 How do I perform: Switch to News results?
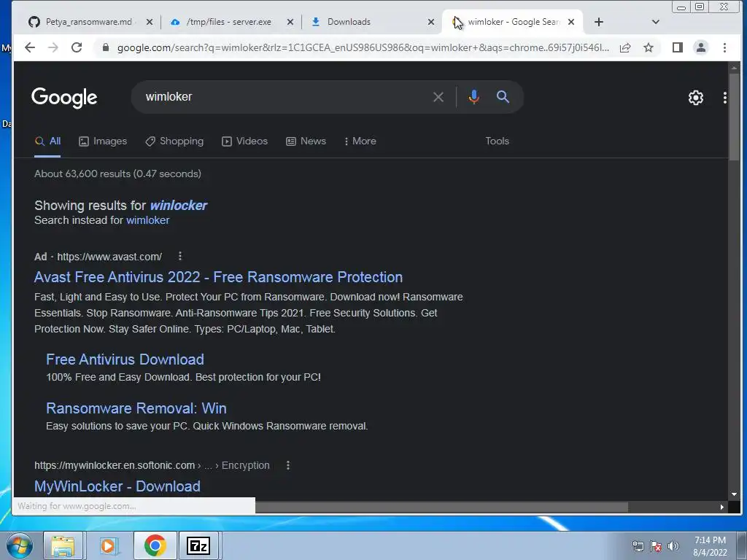[306, 141]
